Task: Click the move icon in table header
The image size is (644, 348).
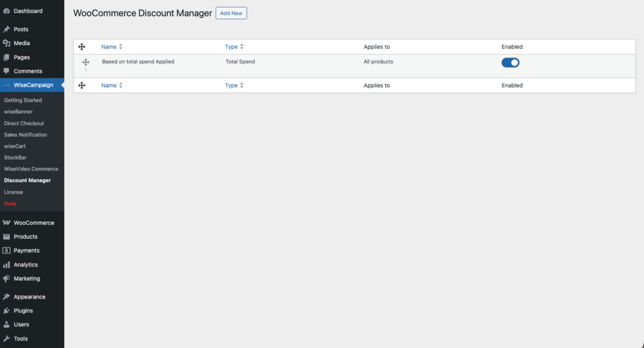Action: click(x=82, y=46)
